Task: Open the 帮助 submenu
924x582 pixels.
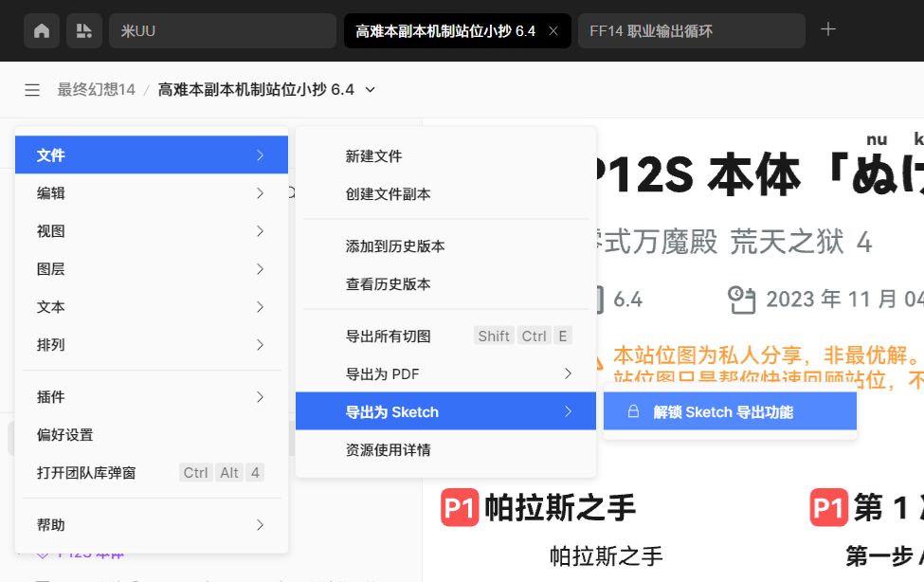Action: coord(152,525)
